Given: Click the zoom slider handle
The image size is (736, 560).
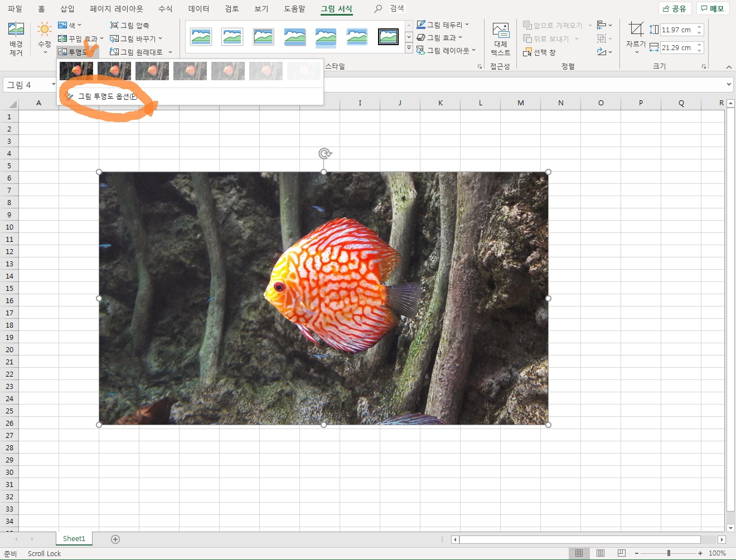Looking at the screenshot, I should (669, 553).
